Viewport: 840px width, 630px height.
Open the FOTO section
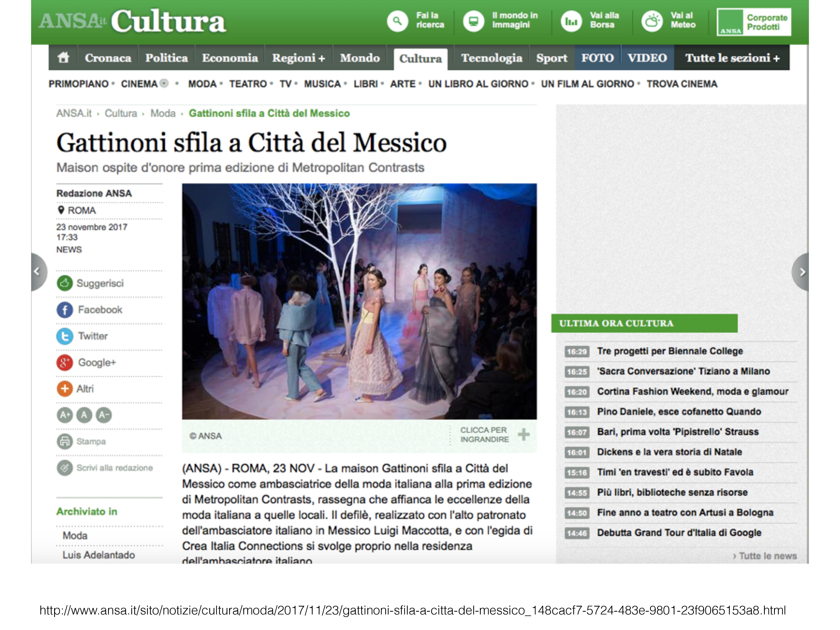pos(597,58)
